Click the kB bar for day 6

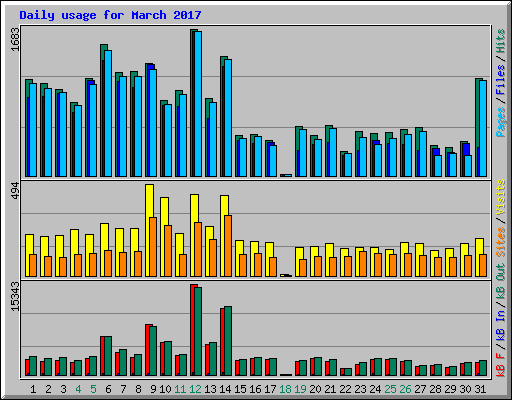point(106,356)
